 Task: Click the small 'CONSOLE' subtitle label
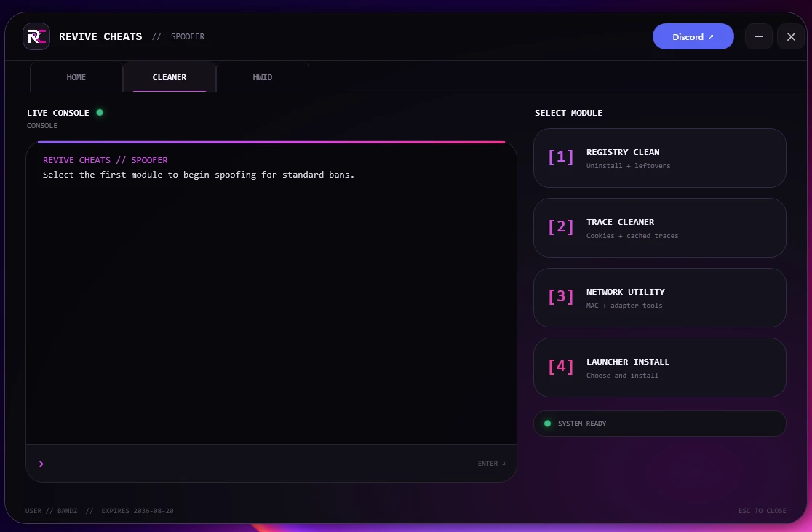(42, 126)
